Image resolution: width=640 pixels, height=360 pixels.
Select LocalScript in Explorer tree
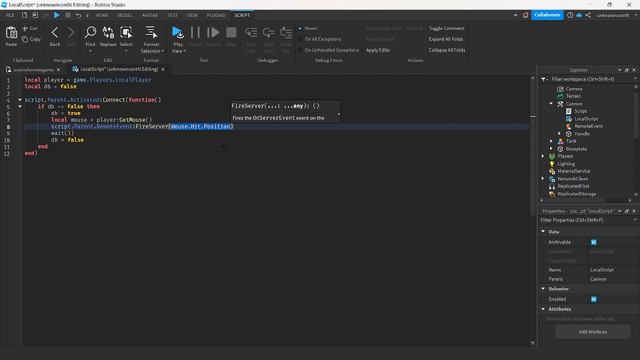(x=586, y=119)
